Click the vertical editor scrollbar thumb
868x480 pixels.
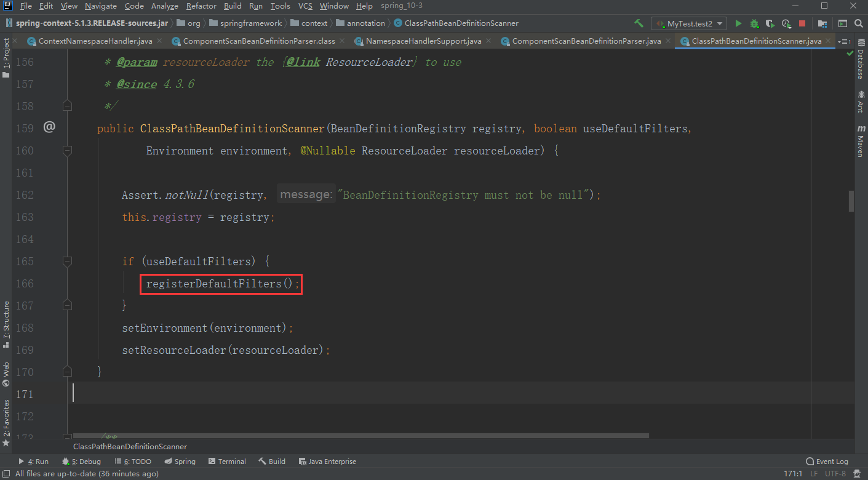click(851, 201)
